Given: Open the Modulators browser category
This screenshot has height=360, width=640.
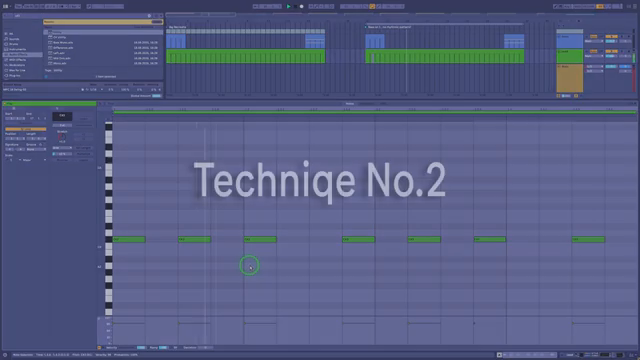Looking at the screenshot, I should (x=17, y=65).
